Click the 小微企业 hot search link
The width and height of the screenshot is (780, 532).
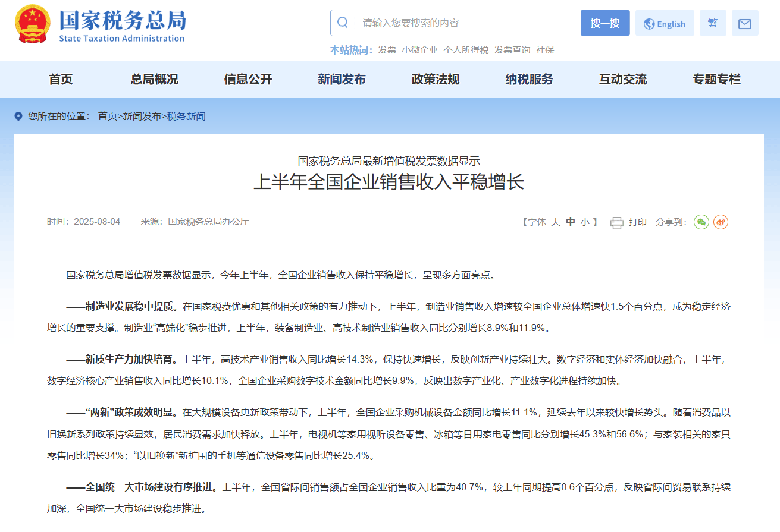tap(419, 50)
